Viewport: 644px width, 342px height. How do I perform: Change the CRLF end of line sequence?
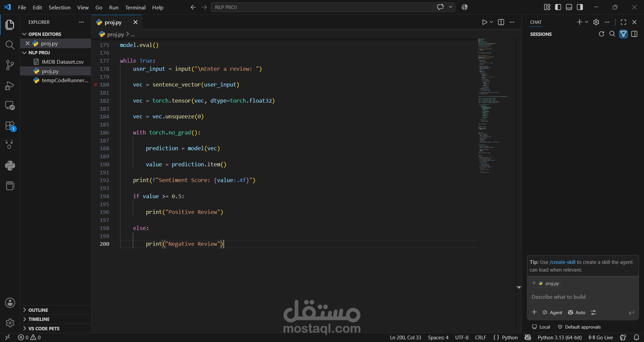[481, 337]
